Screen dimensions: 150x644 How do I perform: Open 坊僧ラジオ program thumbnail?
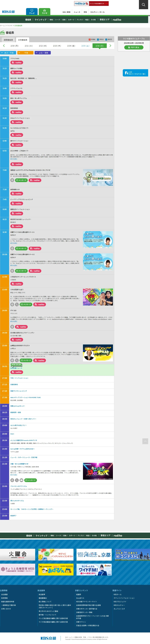tap(98, 471)
